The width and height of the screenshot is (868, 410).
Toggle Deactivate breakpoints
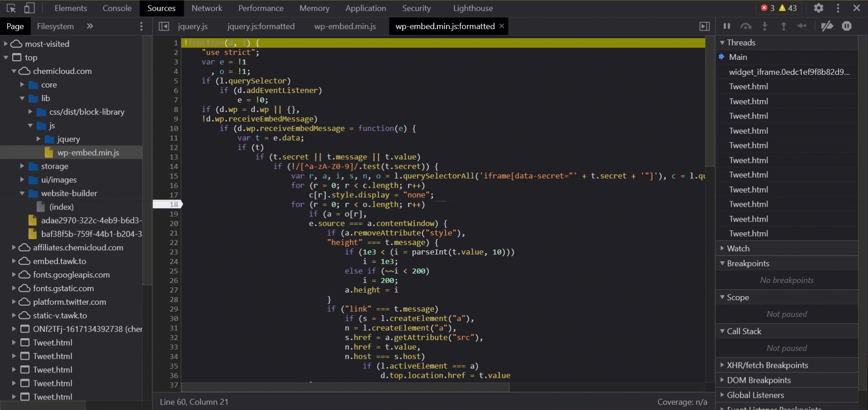pos(828,26)
